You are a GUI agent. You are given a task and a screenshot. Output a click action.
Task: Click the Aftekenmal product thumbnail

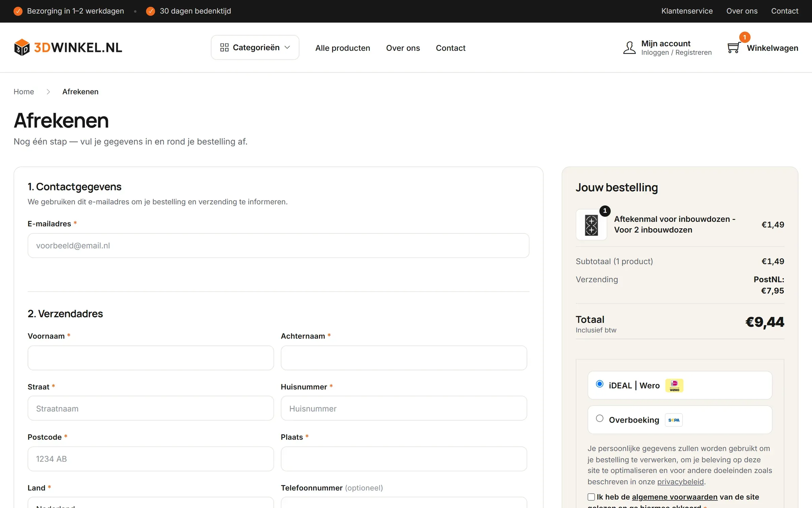click(591, 225)
